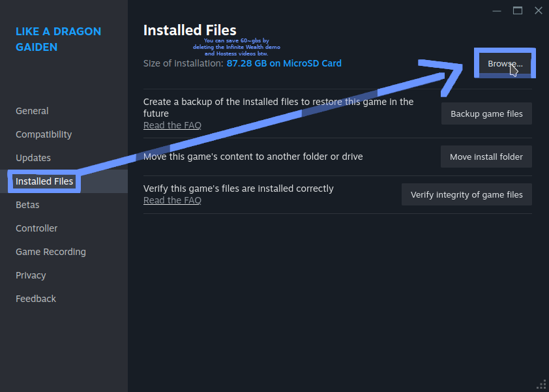Close the properties window

pyautogui.click(x=538, y=10)
